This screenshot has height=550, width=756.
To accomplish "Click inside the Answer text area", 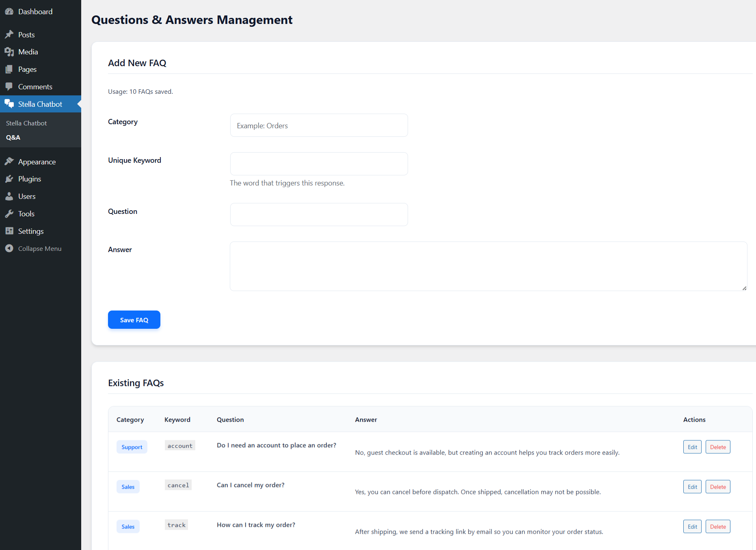I will click(x=487, y=266).
